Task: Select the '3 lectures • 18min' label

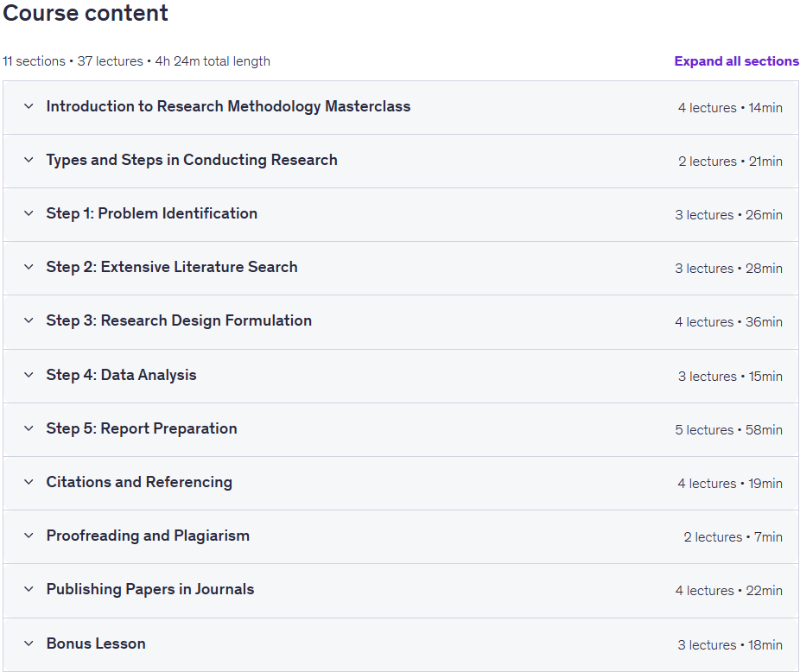Action: click(730, 645)
